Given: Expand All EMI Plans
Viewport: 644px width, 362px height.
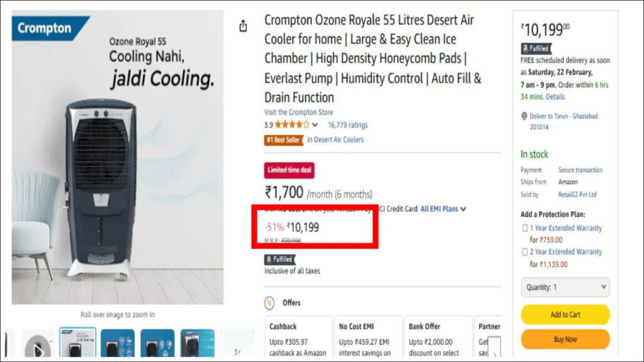Looking at the screenshot, I should click(443, 209).
